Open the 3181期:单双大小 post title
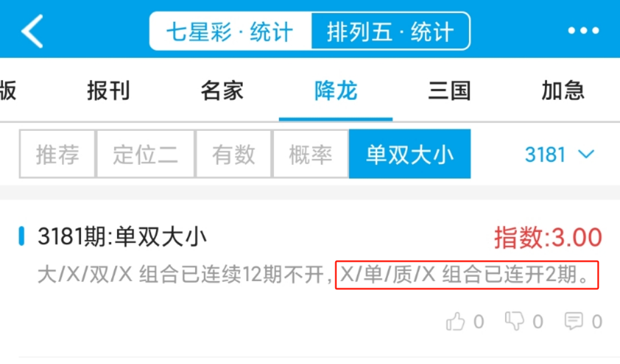This screenshot has width=620, height=364. (122, 237)
